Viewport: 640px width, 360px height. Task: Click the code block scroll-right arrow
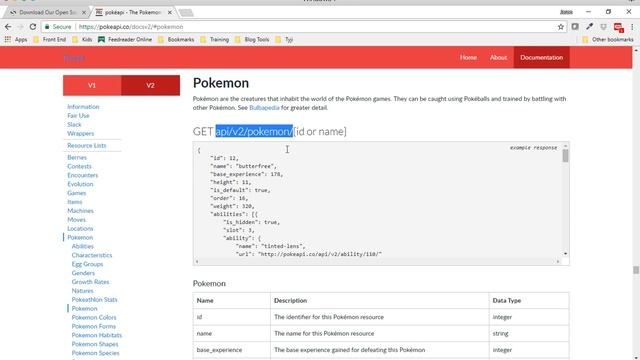click(558, 261)
